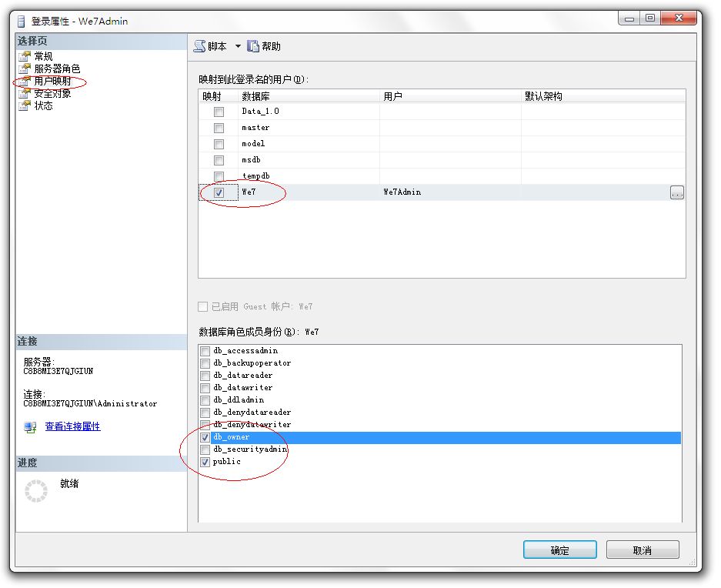Open the 帮助 help icon
Image resolution: width=721 pixels, height=588 pixels.
pos(253,46)
